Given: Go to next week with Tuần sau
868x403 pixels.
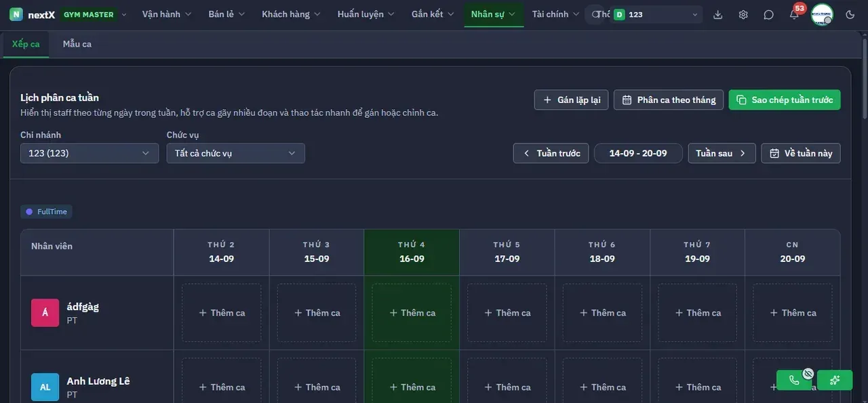Looking at the screenshot, I should [x=722, y=153].
